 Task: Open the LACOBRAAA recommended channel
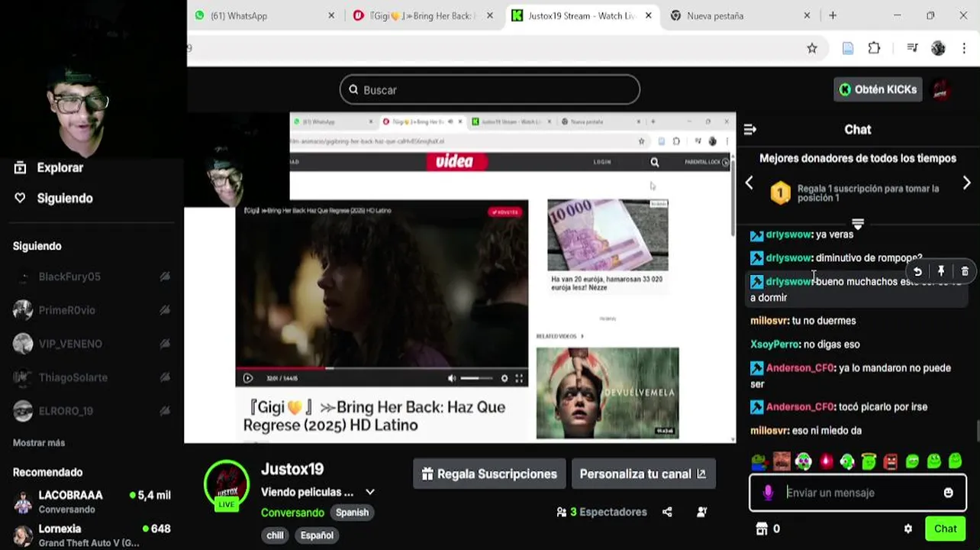[x=92, y=501]
